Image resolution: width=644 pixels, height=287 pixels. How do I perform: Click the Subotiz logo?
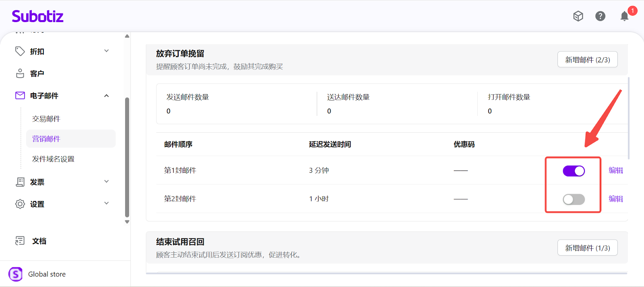37,16
